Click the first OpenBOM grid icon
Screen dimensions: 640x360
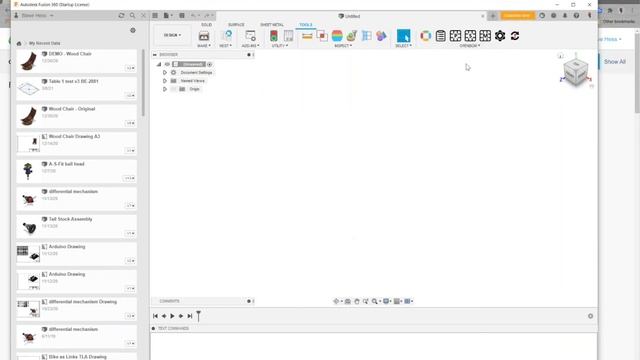(455, 36)
